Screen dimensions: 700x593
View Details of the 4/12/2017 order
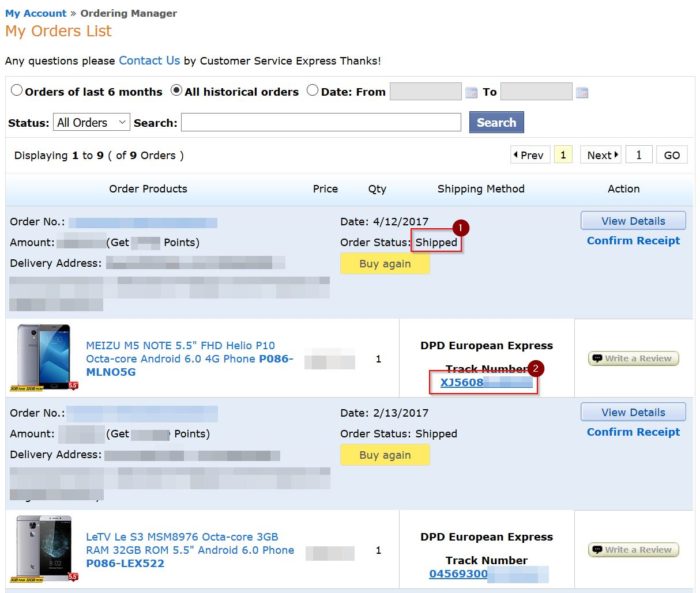tap(633, 221)
